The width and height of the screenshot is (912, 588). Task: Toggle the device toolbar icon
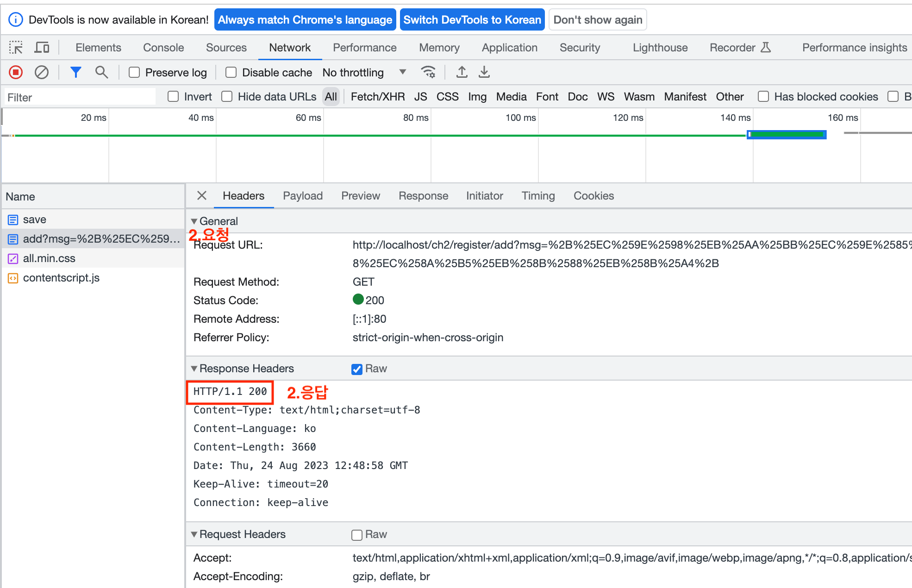pos(42,48)
